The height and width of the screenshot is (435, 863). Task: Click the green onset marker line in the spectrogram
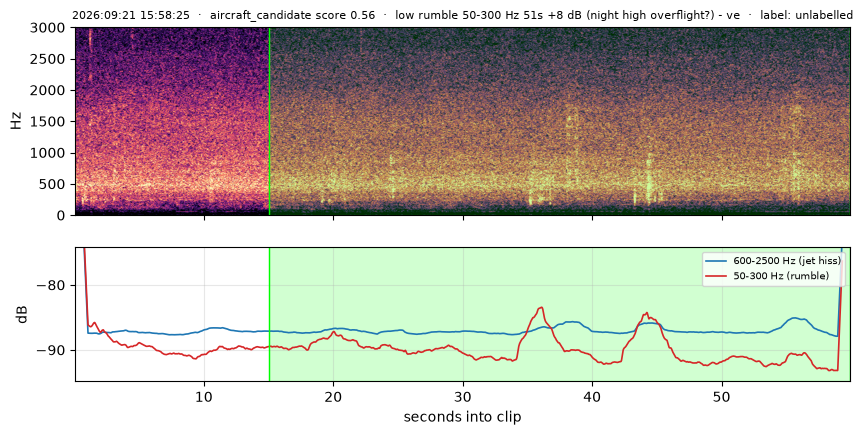[269, 121]
